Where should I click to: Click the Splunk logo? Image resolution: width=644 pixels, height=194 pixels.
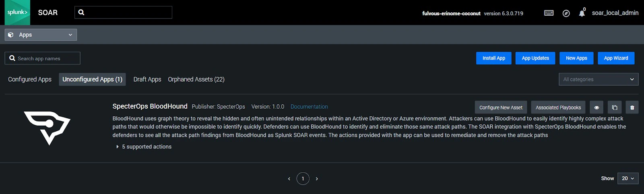coord(17,12)
